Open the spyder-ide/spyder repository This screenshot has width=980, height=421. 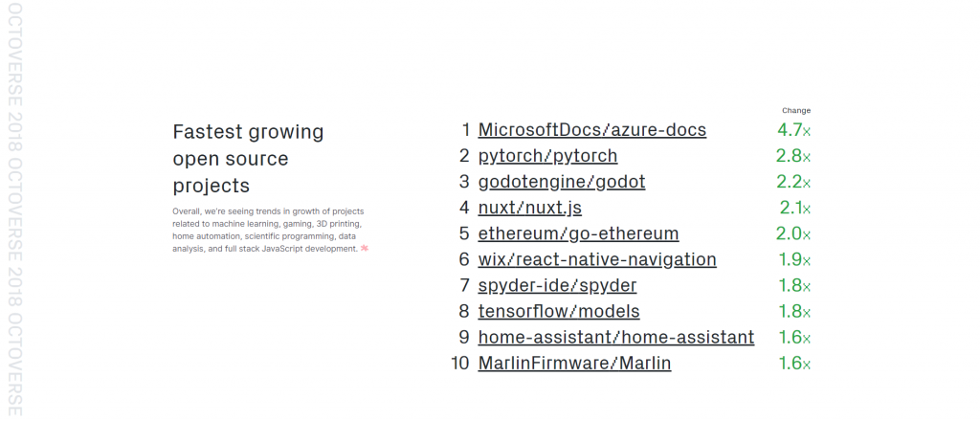coord(557,285)
